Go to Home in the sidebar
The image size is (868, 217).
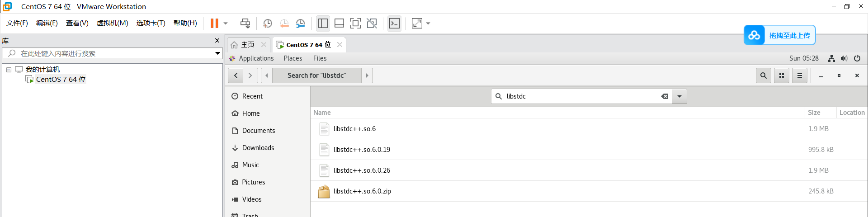pos(268,113)
